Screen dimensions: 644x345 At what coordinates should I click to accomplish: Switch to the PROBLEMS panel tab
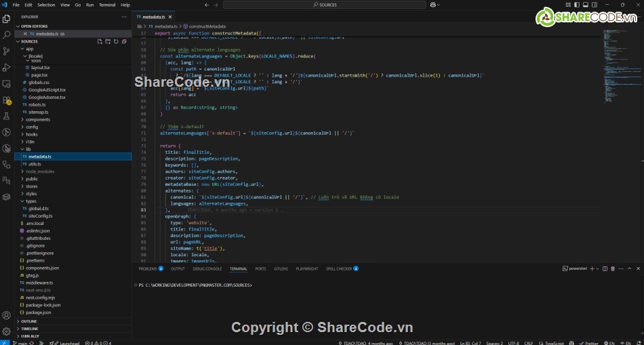(x=150, y=268)
